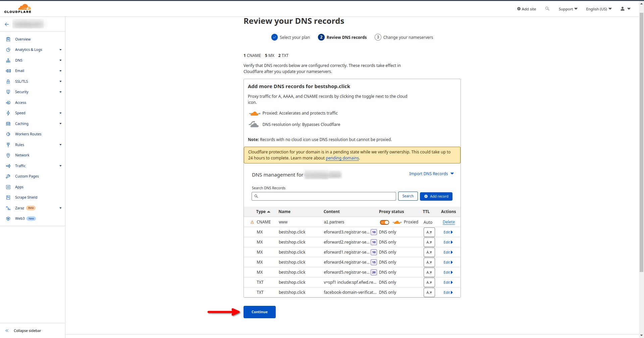This screenshot has width=644, height=338.
Task: Sort records by Type column header
Action: (x=263, y=212)
